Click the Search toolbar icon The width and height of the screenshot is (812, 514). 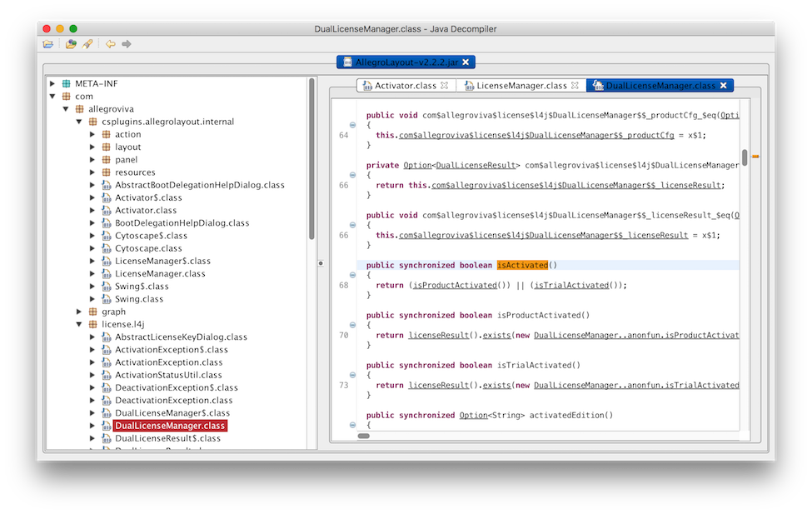point(87,44)
